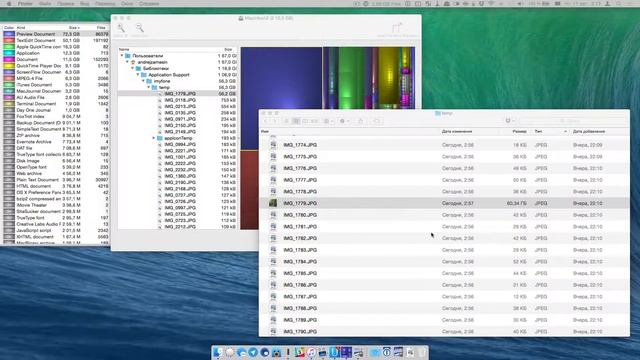This screenshot has height=360, width=640.
Task: Click the zoom in magnifier in Disk Inventory toolbar
Action: tap(121, 28)
